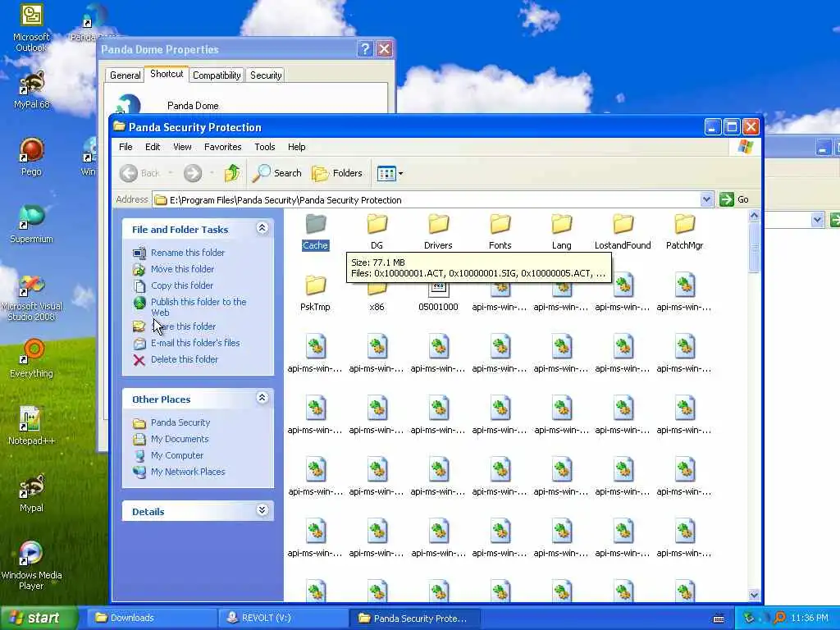Click help button in Panda Dome Properties
The height and width of the screenshot is (630, 840).
tap(365, 49)
